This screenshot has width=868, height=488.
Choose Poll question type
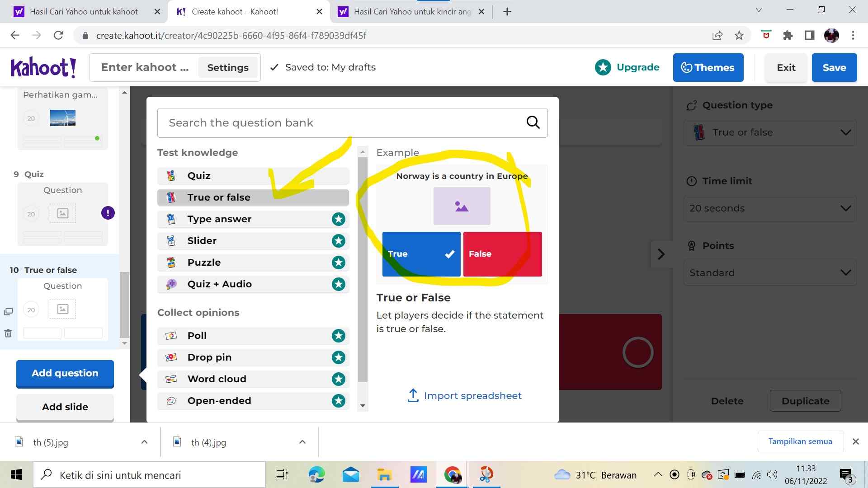[253, 336]
